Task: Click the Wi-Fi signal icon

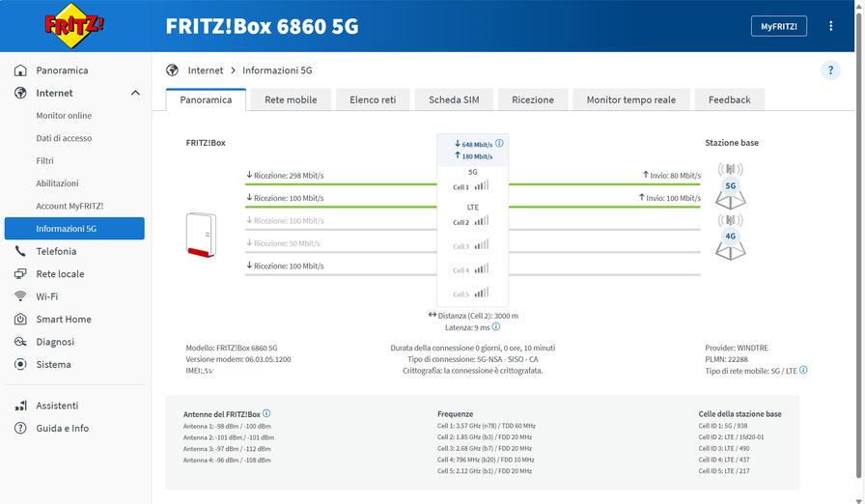Action: pos(20,296)
